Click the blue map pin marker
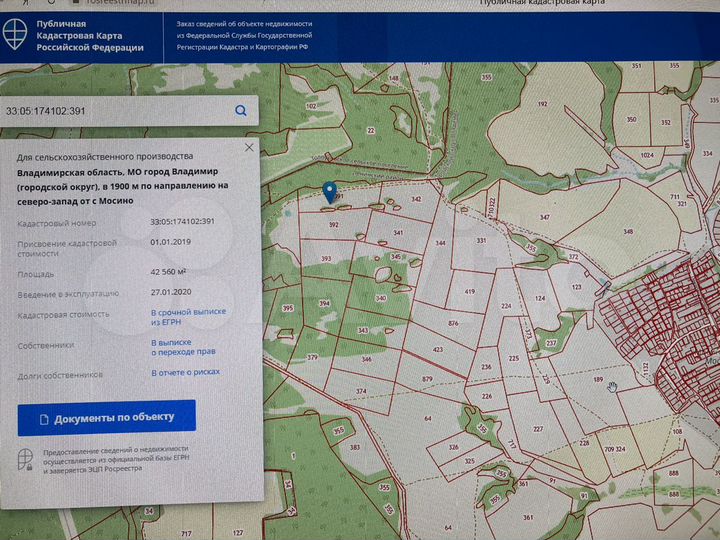The width and height of the screenshot is (720, 540). 329,192
